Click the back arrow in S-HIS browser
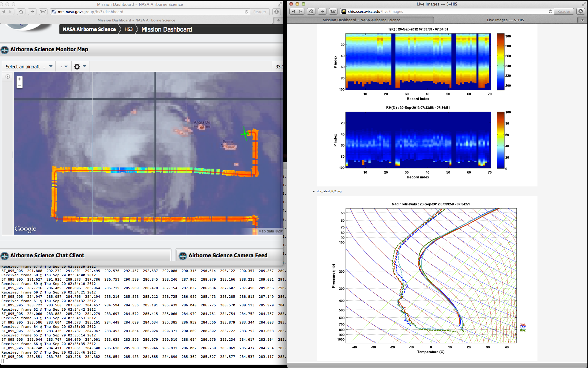 [x=293, y=11]
